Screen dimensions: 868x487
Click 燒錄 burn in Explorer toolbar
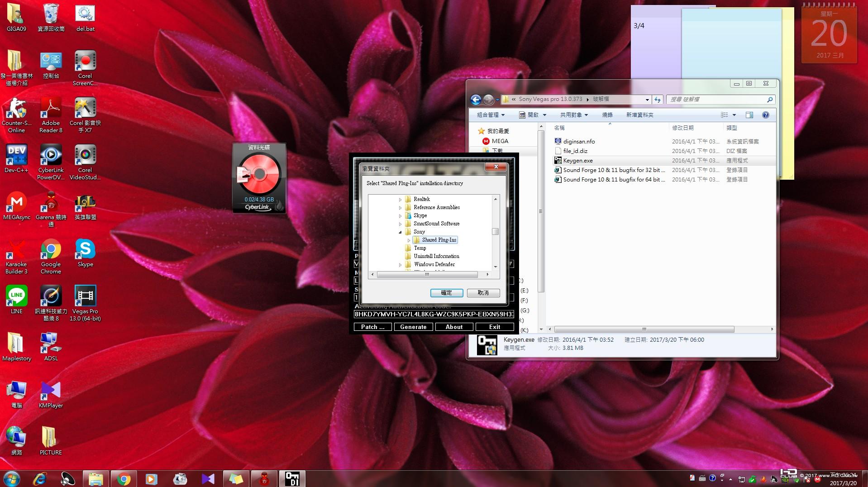tap(607, 115)
